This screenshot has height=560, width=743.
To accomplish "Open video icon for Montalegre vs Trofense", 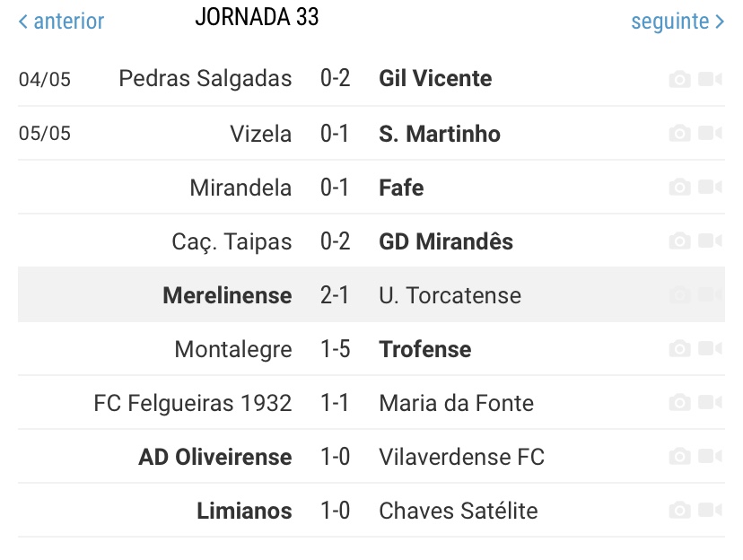I will 710,349.
